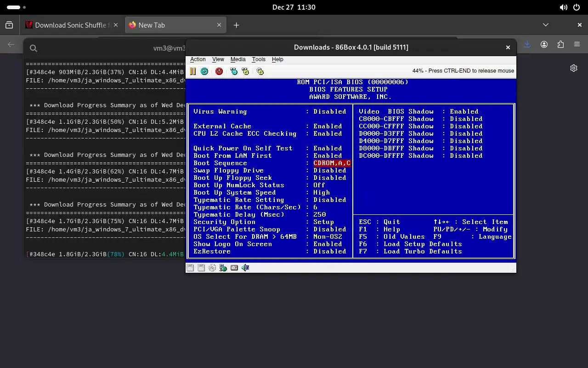The height and width of the screenshot is (368, 588).
Task: Click the ESC : Quit help text
Action: point(379,222)
